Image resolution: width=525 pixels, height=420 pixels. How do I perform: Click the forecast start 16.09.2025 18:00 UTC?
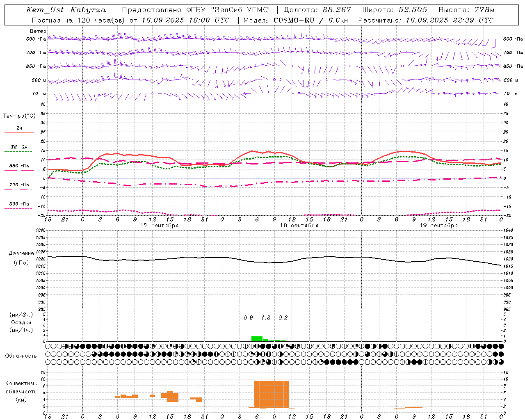pos(185,20)
